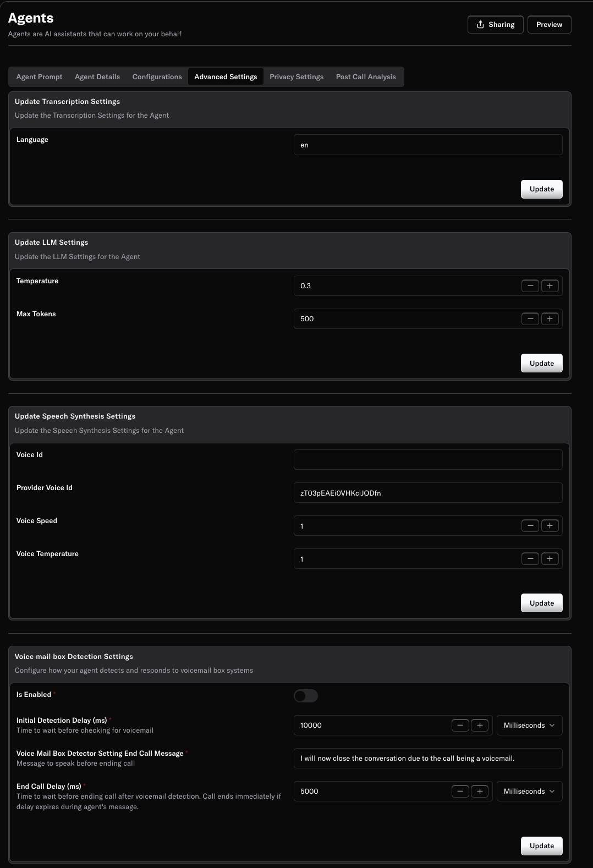The image size is (593, 868).
Task: Select the Advanced Settings tab
Action: coord(226,77)
